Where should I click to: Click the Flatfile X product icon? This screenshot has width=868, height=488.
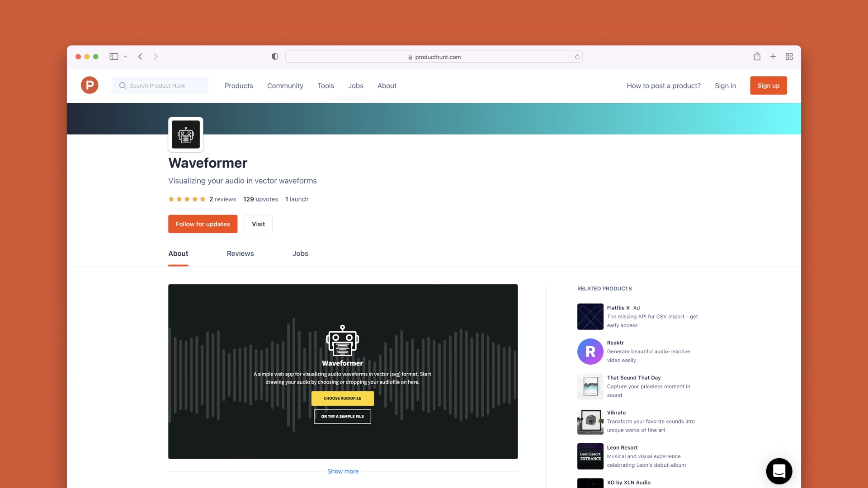(589, 316)
